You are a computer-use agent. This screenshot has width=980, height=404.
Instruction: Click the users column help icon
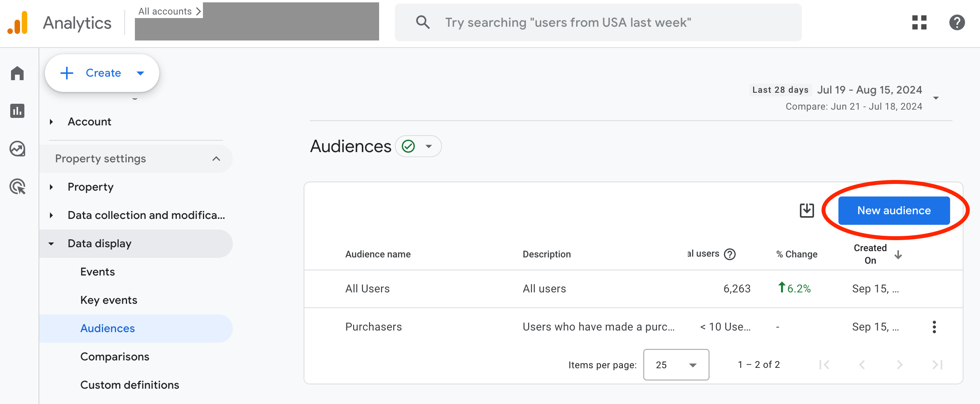730,254
